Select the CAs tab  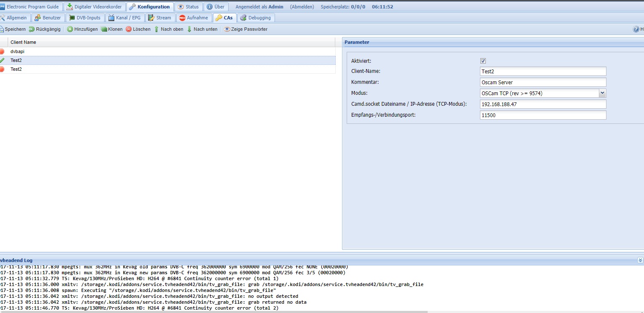(224, 18)
